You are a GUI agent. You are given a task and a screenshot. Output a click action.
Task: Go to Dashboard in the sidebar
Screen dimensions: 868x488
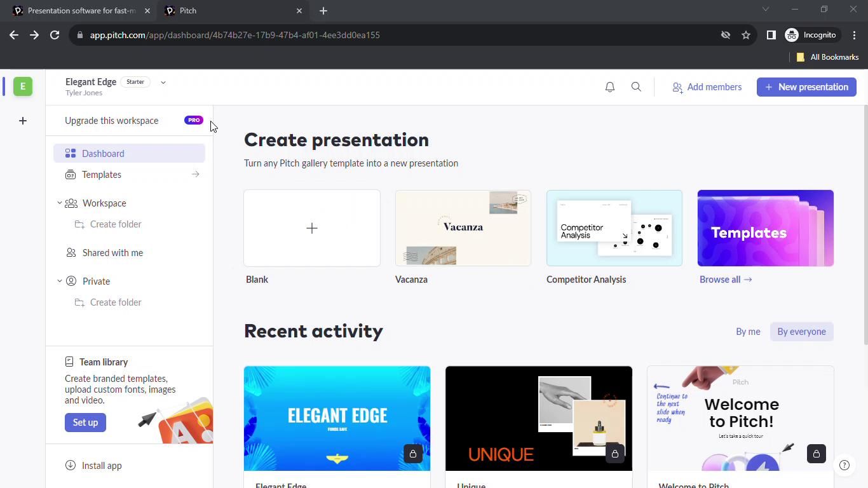103,154
